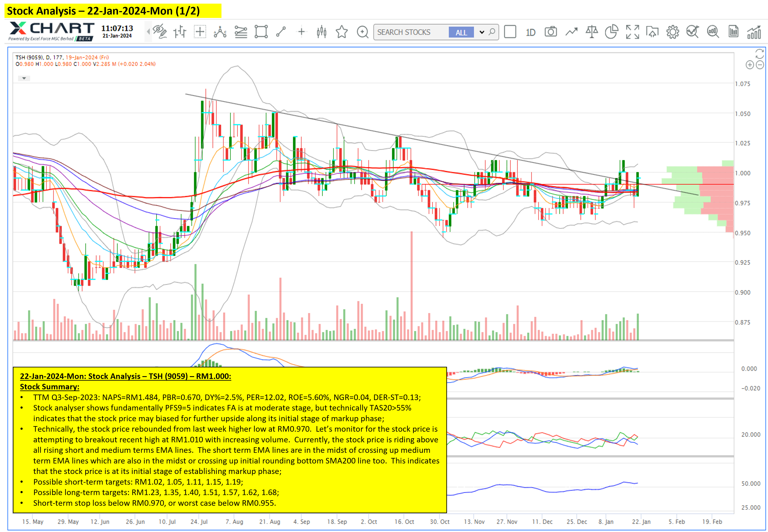Image resolution: width=768 pixels, height=532 pixels.
Task: Toggle the square layout box
Action: coord(510,32)
